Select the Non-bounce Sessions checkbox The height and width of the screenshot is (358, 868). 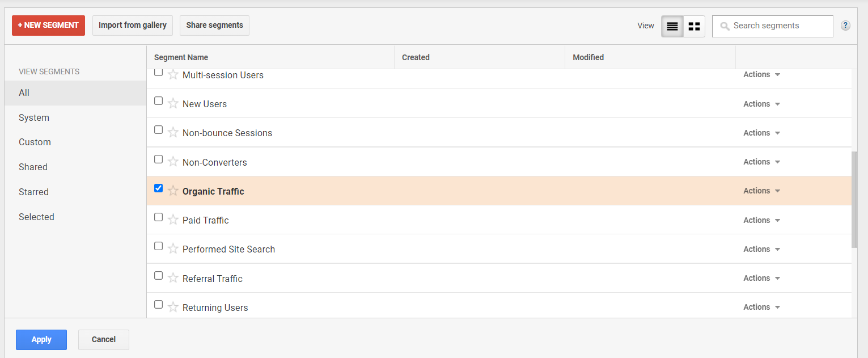pos(159,130)
